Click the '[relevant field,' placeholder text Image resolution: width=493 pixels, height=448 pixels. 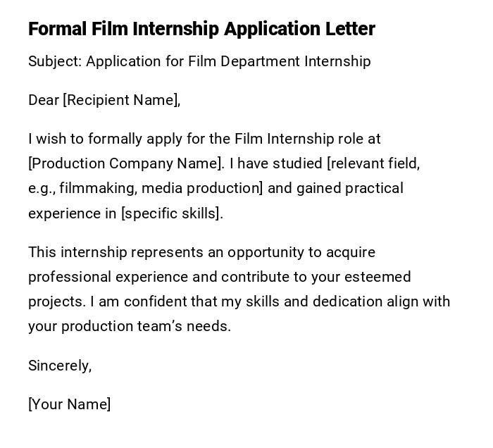point(373,163)
